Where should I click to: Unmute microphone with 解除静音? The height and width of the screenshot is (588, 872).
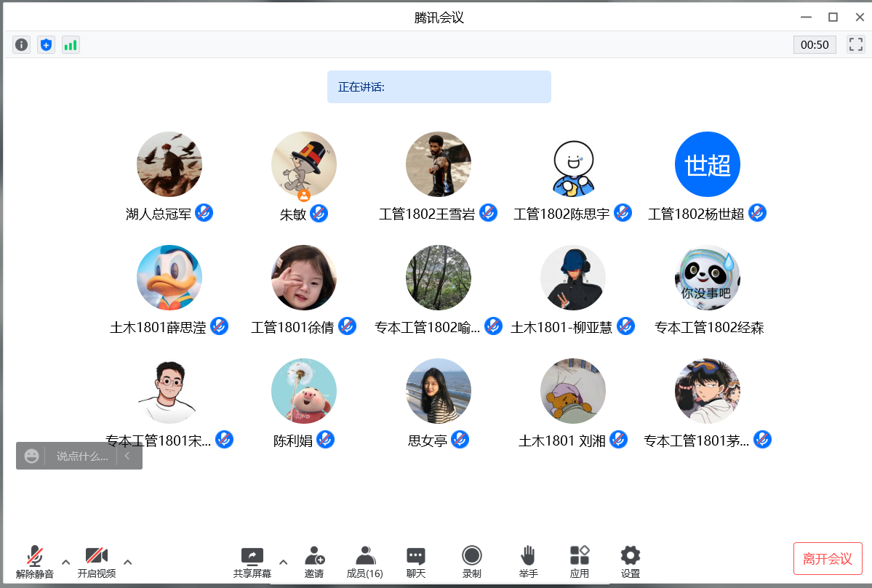click(34, 562)
